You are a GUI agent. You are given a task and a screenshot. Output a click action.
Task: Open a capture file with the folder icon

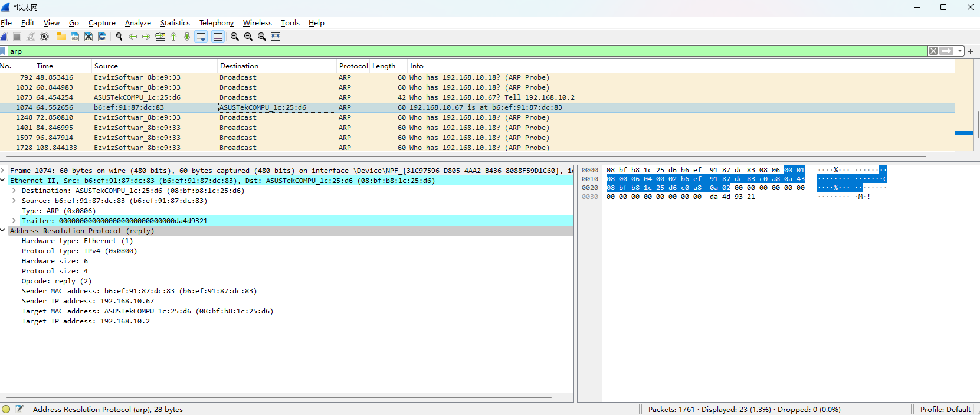(61, 37)
